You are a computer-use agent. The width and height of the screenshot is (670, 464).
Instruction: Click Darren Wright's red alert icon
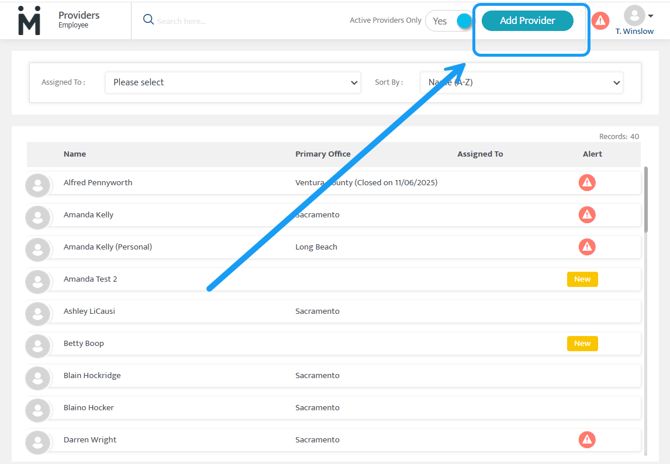587,440
